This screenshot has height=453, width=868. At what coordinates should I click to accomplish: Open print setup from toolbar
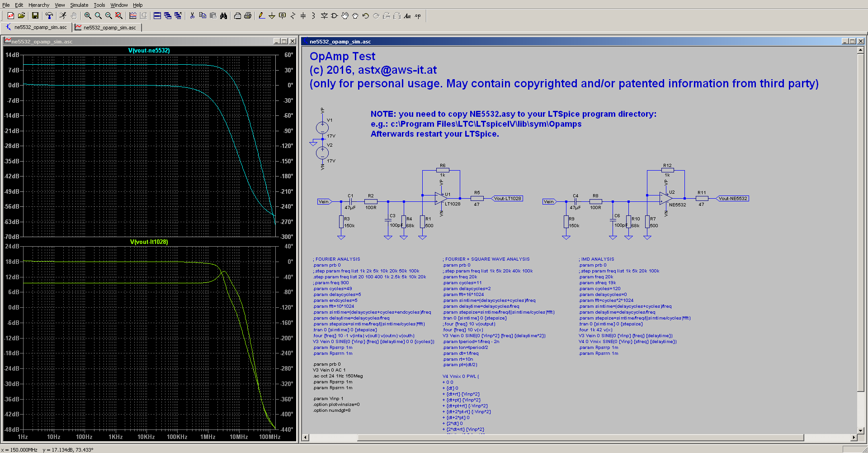pyautogui.click(x=237, y=16)
